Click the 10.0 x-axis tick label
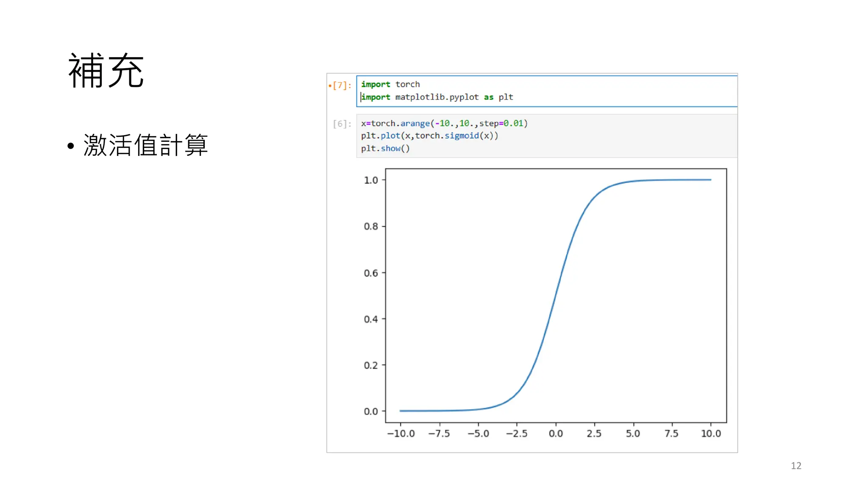 (711, 433)
